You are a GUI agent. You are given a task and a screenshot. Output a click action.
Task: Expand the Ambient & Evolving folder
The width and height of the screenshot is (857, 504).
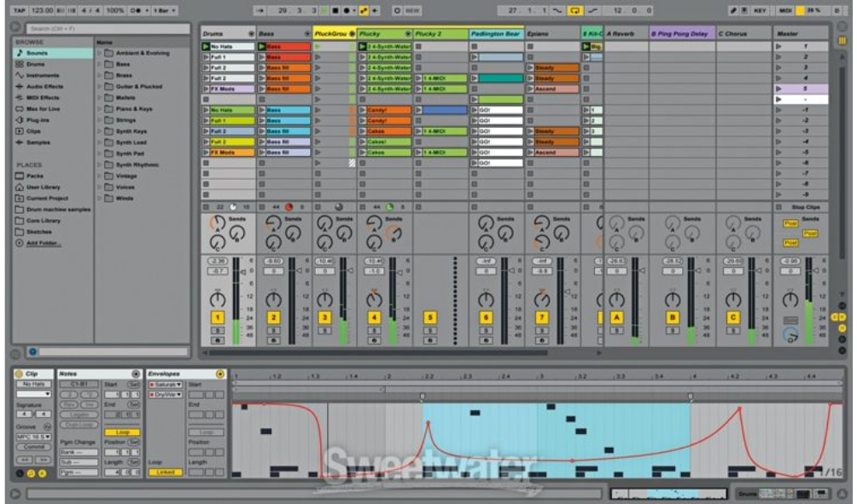pos(101,53)
